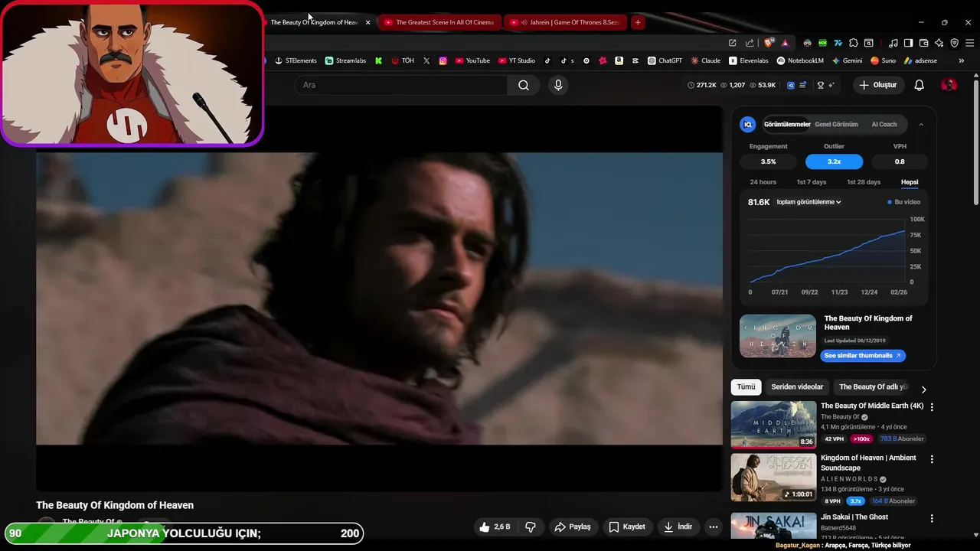This screenshot has width=980, height=551.
Task: Click the İndir download button
Action: click(678, 527)
